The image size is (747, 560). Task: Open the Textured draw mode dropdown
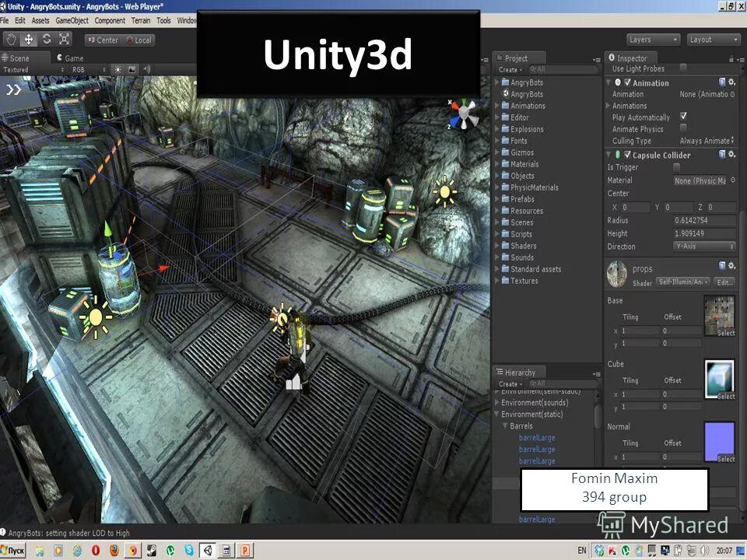33,70
